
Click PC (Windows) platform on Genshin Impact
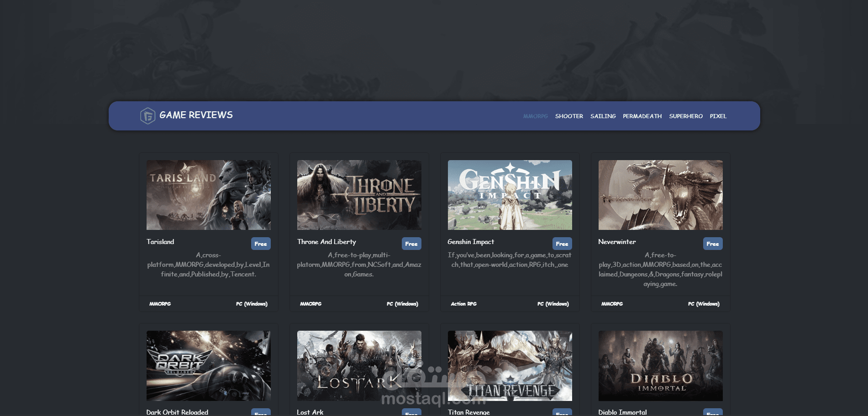click(553, 304)
